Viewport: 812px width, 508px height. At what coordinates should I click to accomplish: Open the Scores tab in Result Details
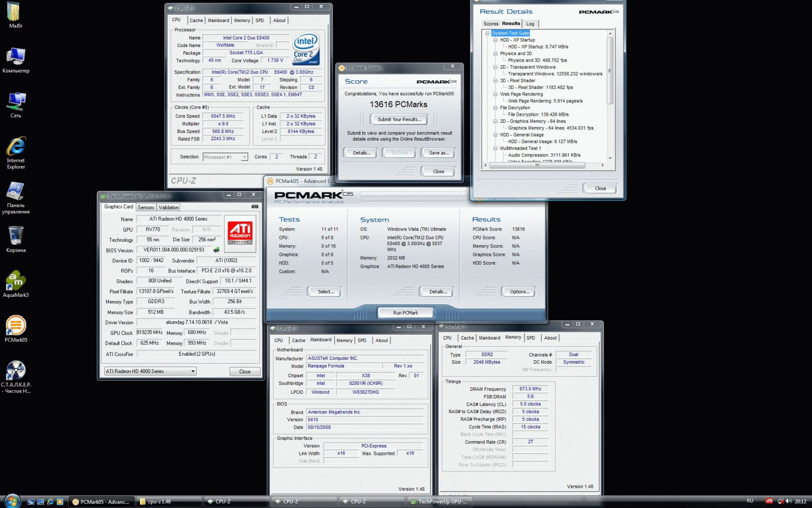(491, 24)
